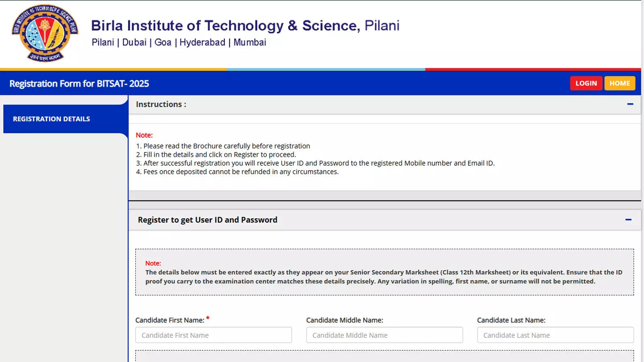Click the LOGIN button
The width and height of the screenshot is (644, 362).
586,83
